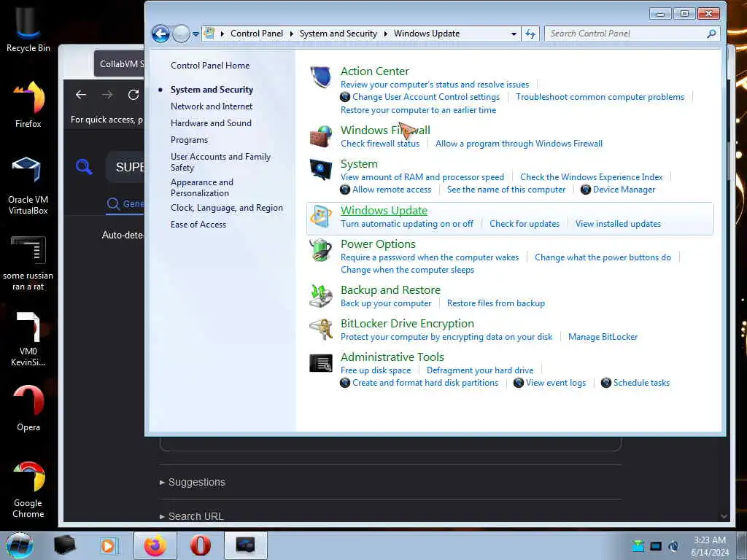Open the media player taskbar icon

[108, 545]
